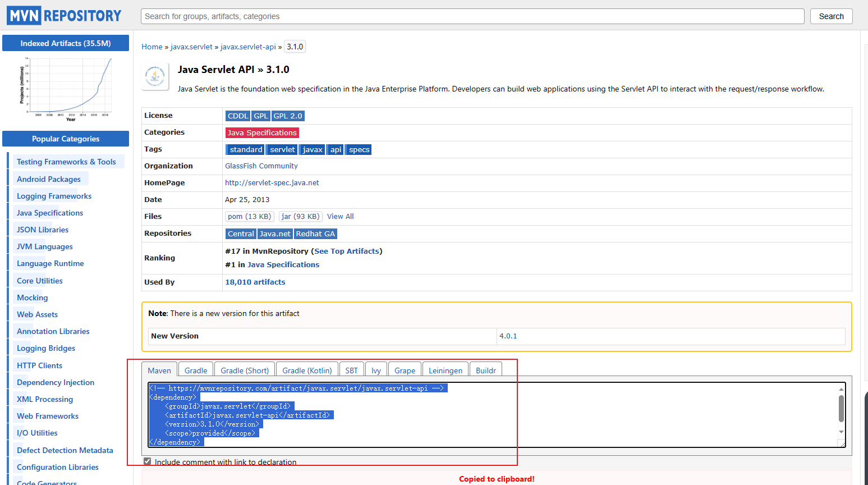This screenshot has height=485, width=868.
Task: Go to Home breadcrumb
Action: click(152, 47)
